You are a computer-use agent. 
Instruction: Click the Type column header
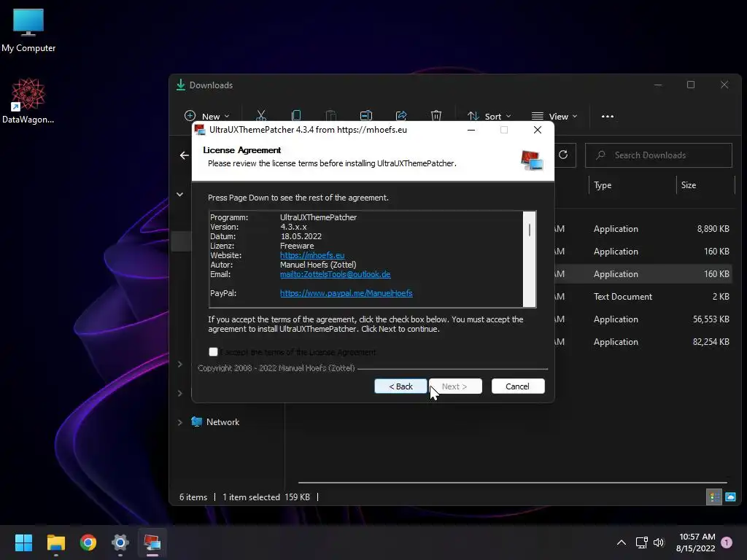(x=603, y=185)
